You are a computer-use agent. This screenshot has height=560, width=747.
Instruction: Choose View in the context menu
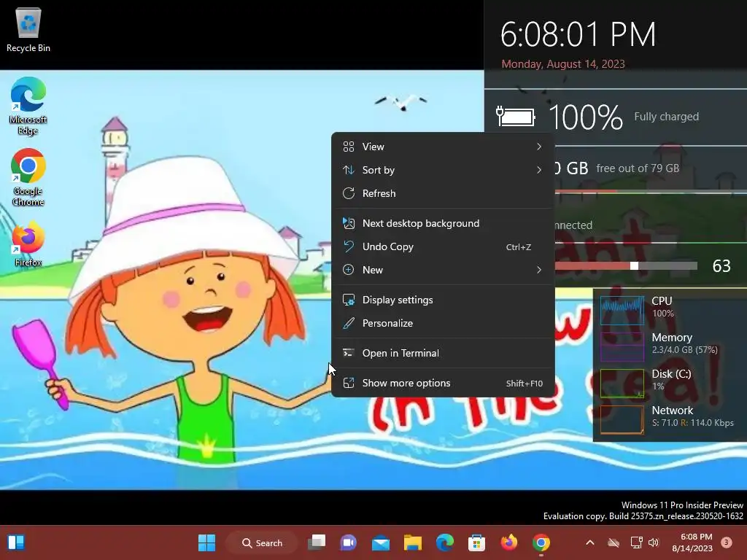[443, 147]
